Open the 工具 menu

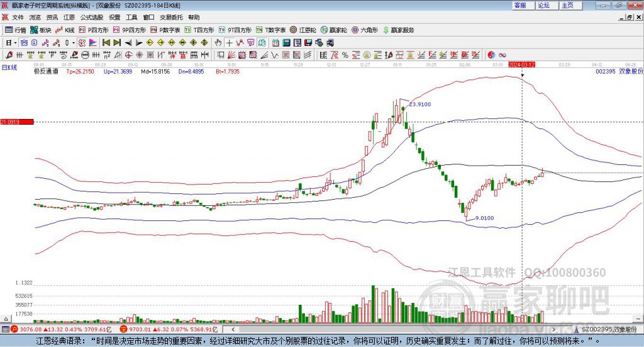[131, 17]
